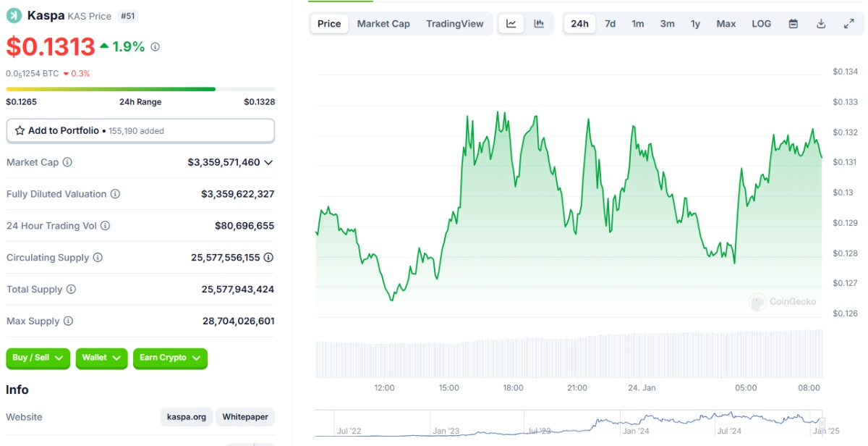Click the trading volume $80,696,655
Screen dimensions: 868x446
coord(244,226)
